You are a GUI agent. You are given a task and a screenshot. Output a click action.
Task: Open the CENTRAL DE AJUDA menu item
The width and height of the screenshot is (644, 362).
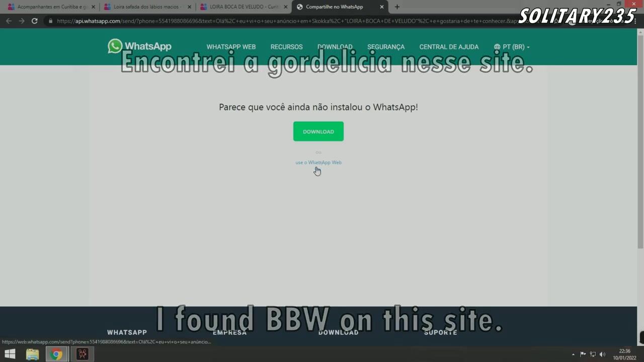point(449,47)
